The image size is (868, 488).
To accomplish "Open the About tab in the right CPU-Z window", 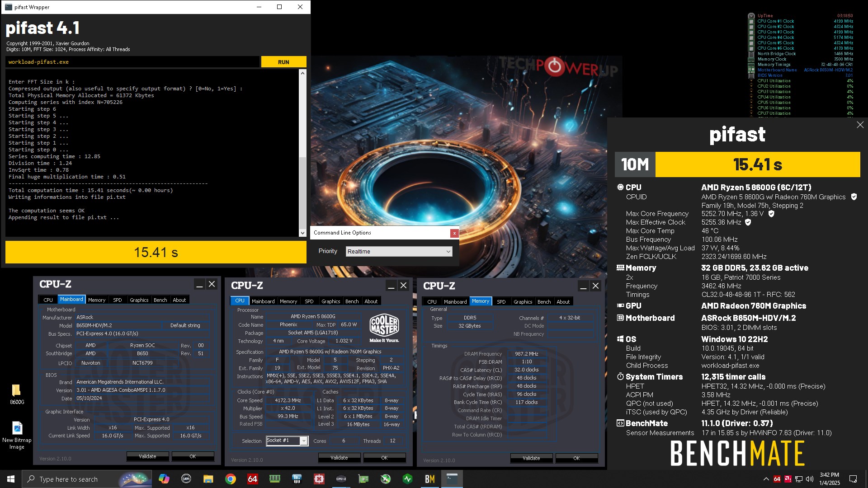I will [563, 302].
